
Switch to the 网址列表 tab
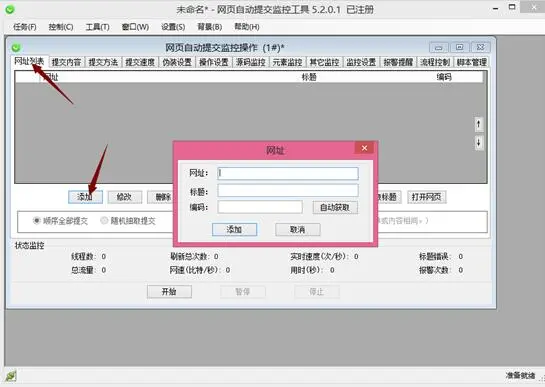(x=29, y=61)
